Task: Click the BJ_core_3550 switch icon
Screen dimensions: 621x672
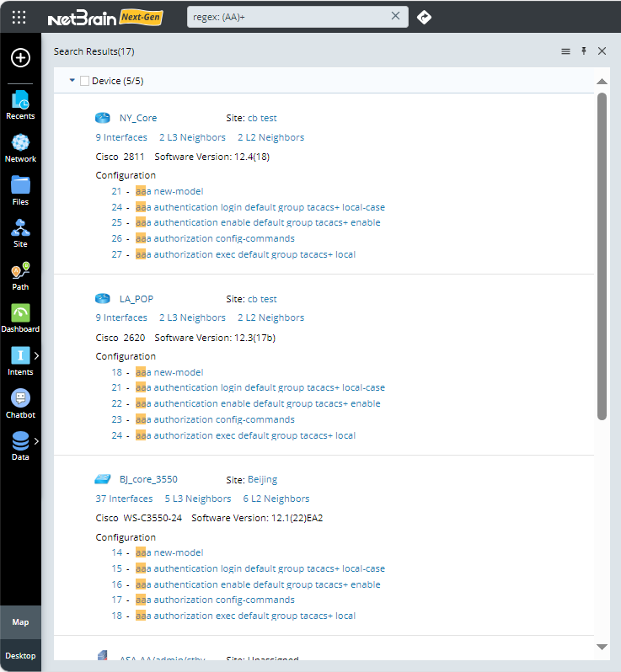Action: pyautogui.click(x=103, y=478)
